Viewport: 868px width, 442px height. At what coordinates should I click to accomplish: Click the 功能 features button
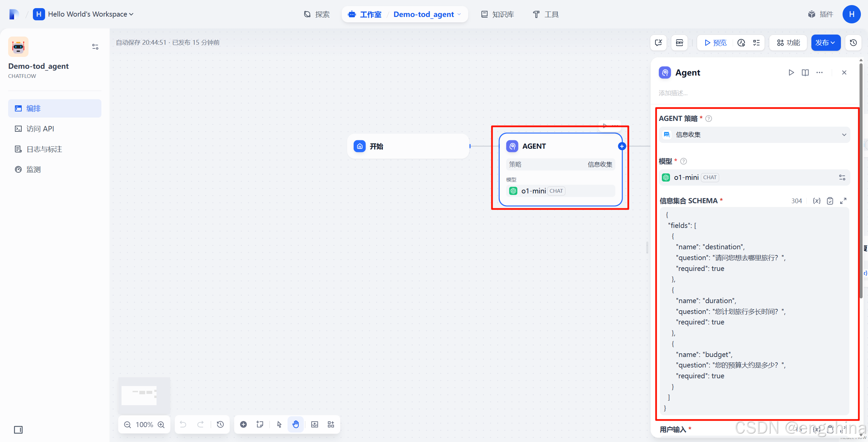(788, 43)
